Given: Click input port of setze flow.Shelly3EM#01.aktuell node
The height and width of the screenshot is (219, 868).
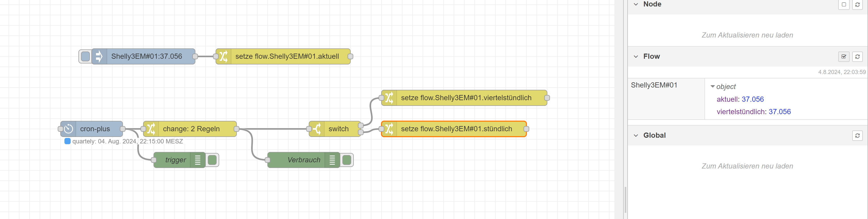Looking at the screenshot, I should coord(216,56).
